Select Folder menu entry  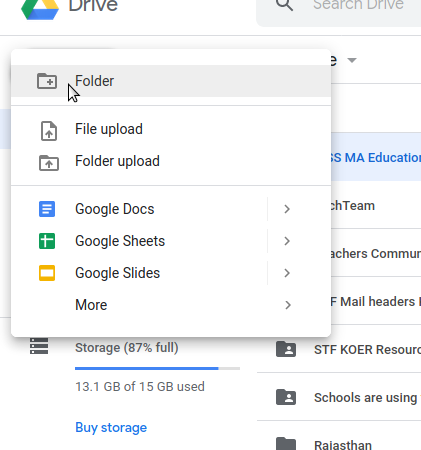pos(171,81)
